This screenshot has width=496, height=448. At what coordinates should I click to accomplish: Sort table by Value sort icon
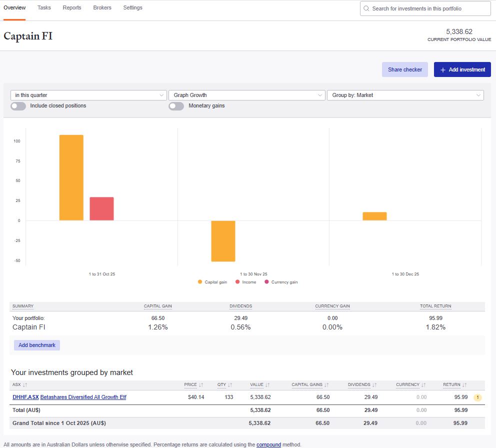tap(267, 385)
